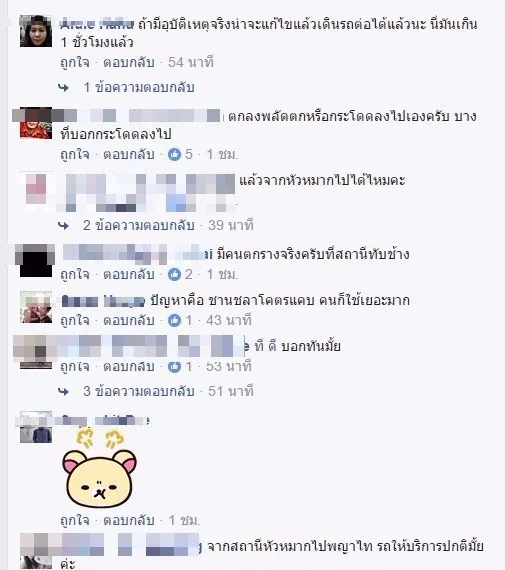The image size is (505, 570).
Task: Click reply arrow icon for 1 ข้อความตอบกลับ
Action: [x=64, y=88]
